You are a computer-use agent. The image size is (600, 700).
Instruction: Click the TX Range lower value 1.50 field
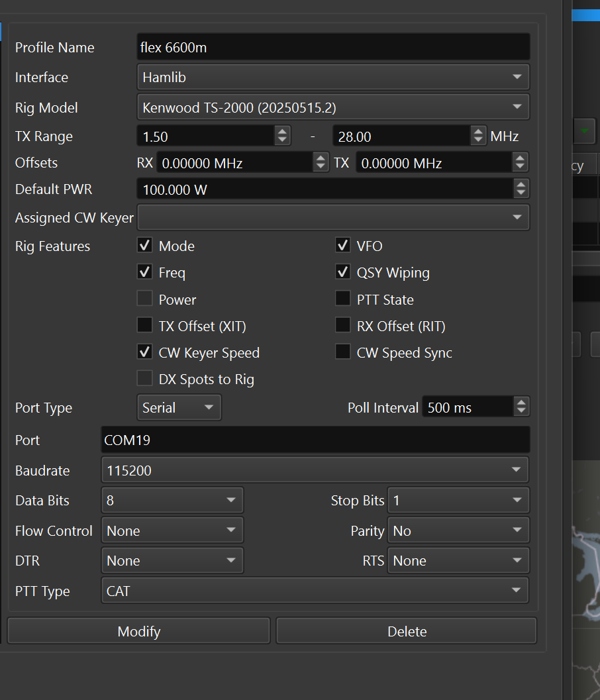[206, 136]
